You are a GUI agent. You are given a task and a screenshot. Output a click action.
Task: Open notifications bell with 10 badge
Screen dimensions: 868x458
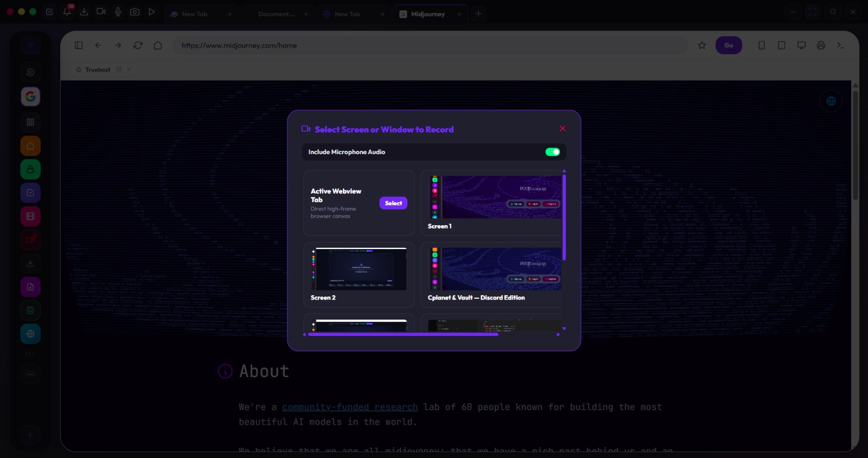(x=67, y=12)
